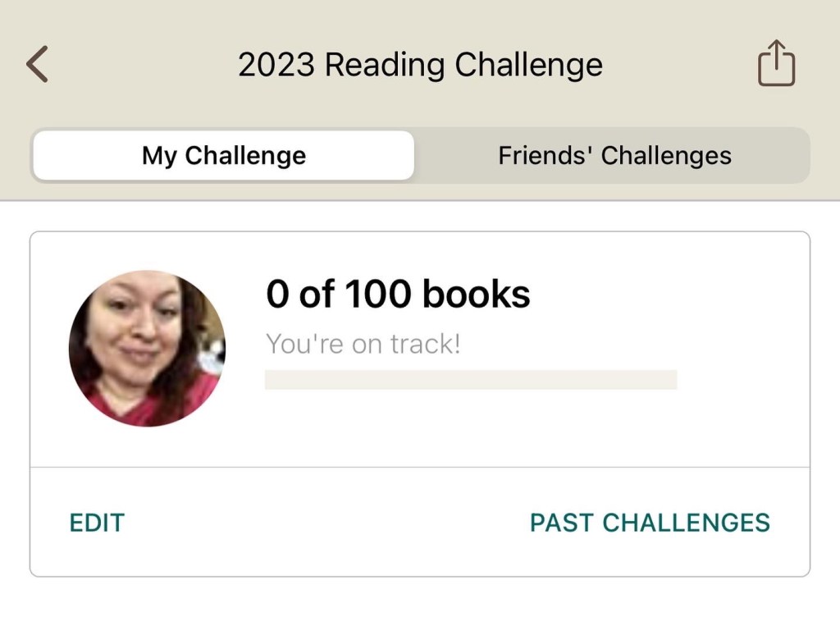Tap the export icon beside the title
The image size is (840, 626).
point(776,64)
